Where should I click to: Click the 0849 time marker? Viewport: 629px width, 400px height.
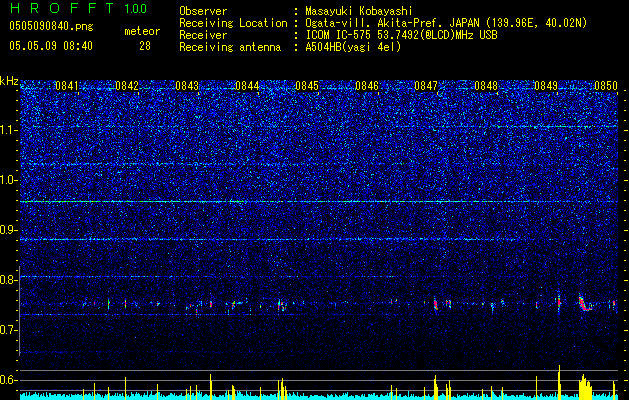(546, 86)
